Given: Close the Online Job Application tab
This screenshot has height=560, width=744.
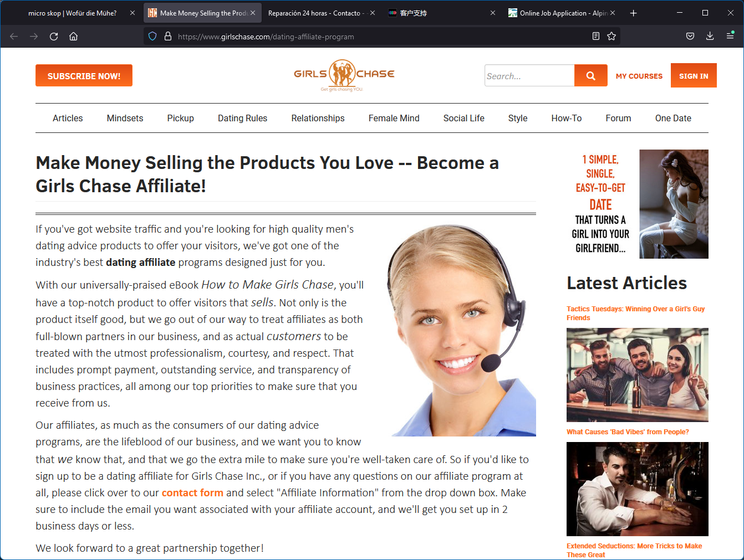Looking at the screenshot, I should 613,13.
